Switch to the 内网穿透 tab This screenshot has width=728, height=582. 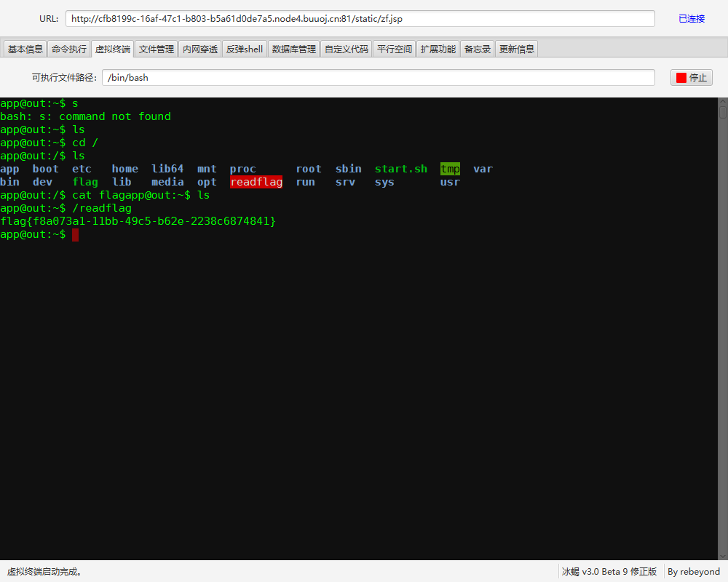pyautogui.click(x=199, y=49)
